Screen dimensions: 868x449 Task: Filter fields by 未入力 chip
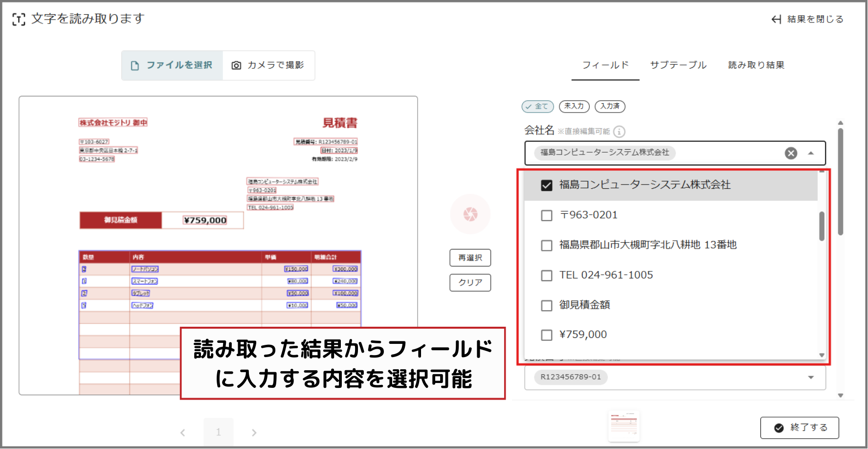[574, 106]
